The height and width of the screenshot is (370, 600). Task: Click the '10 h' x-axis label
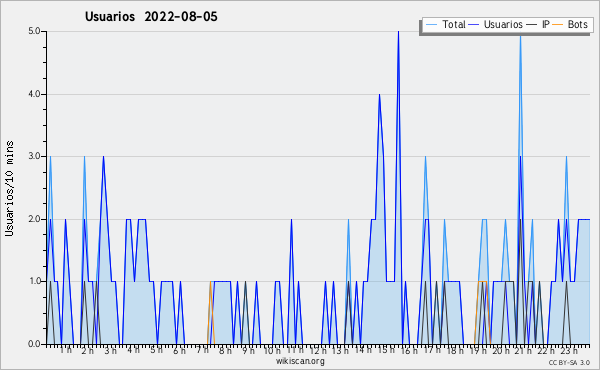[272, 350]
